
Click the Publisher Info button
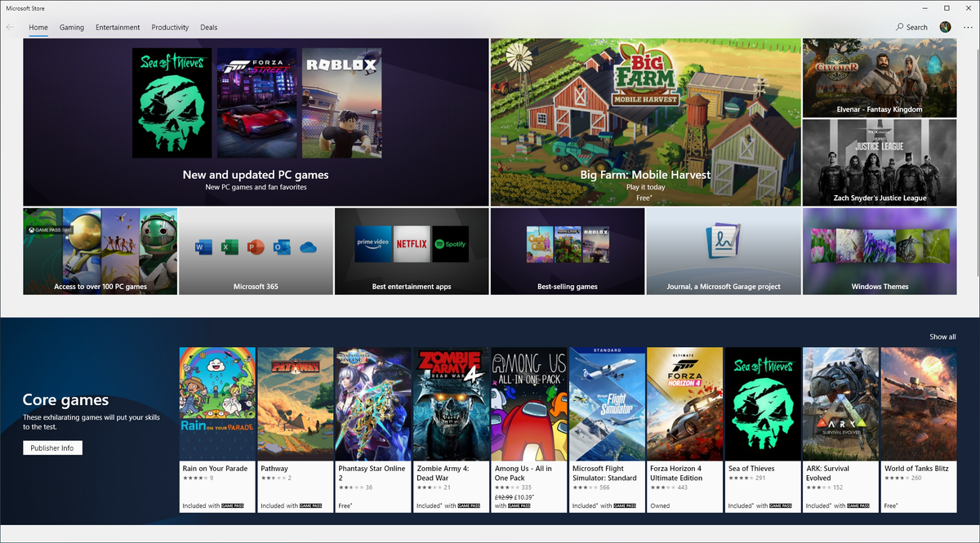(52, 447)
